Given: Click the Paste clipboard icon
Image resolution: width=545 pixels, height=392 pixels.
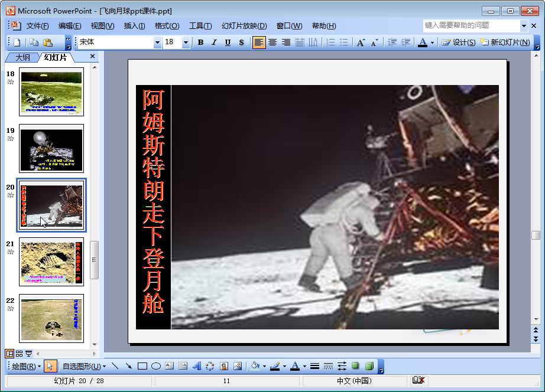Looking at the screenshot, I should pos(48,43).
